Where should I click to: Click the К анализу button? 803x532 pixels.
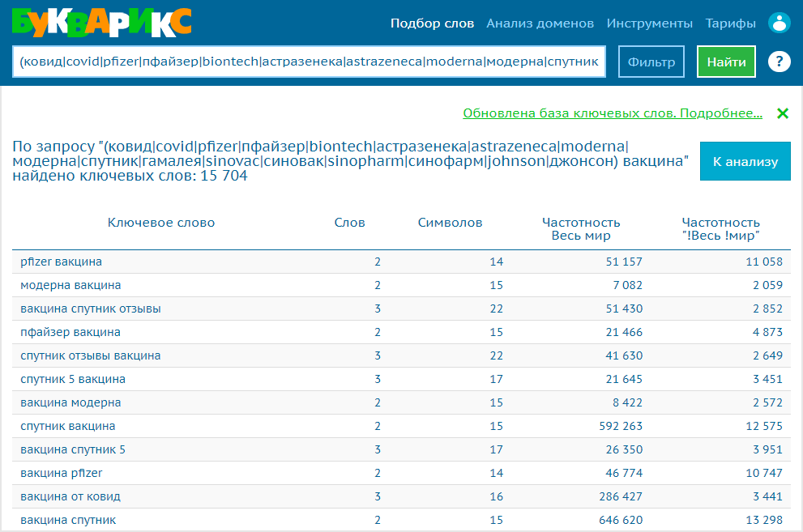pos(745,161)
